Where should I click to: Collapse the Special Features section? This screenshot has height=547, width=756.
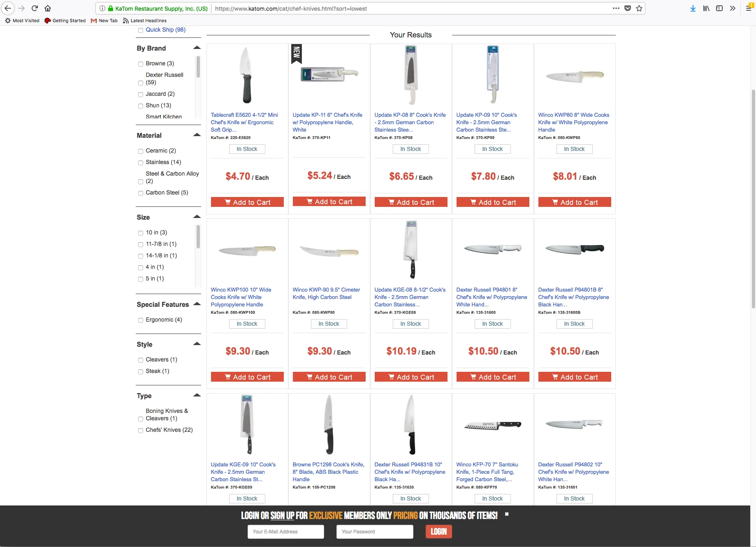197,304
